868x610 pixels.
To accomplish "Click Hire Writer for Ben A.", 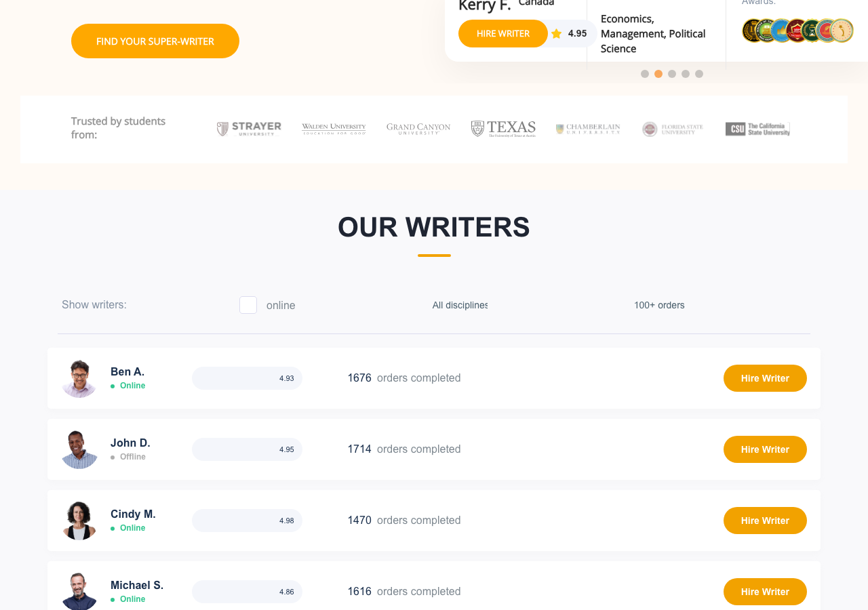I will (x=765, y=378).
